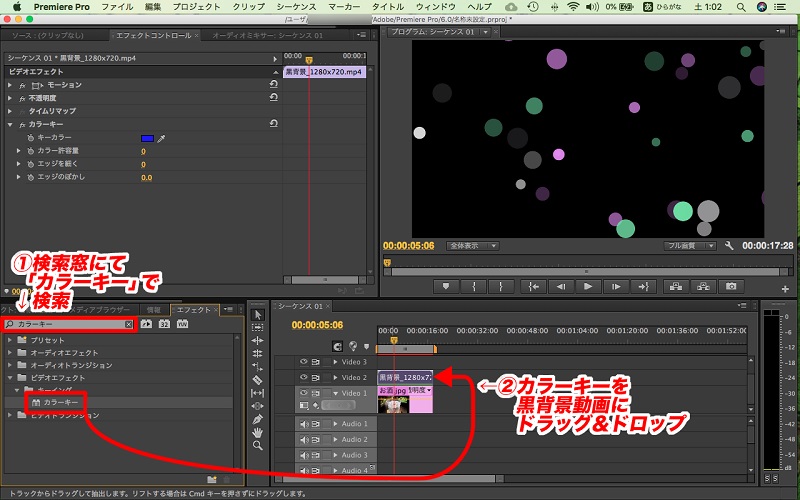This screenshot has width=800, height=500.
Task: Add marker in timeline header
Action: 366,347
